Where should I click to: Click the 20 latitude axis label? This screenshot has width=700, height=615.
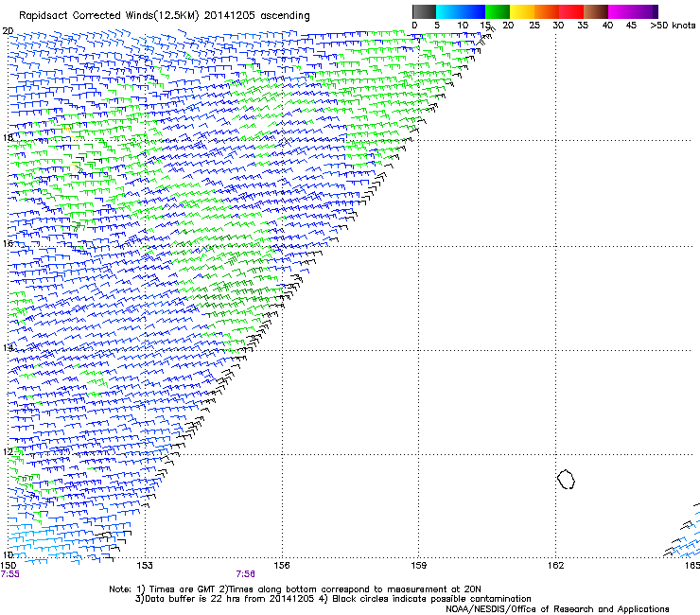pyautogui.click(x=8, y=31)
